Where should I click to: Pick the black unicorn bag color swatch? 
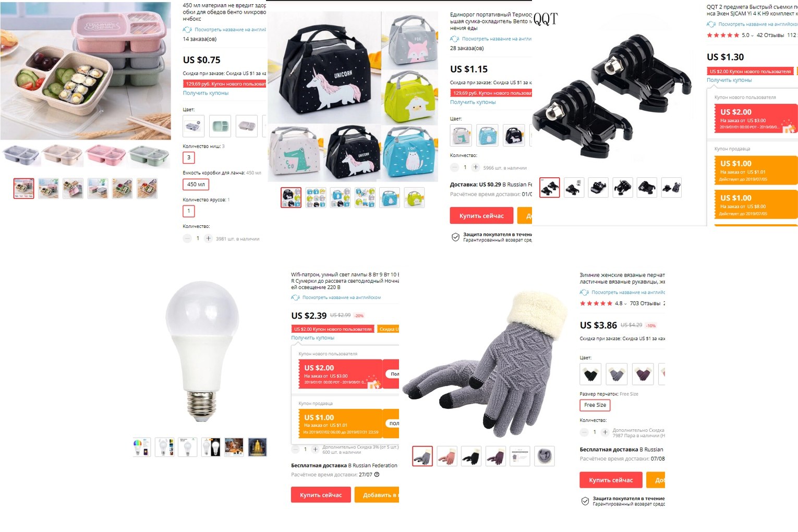click(x=514, y=135)
